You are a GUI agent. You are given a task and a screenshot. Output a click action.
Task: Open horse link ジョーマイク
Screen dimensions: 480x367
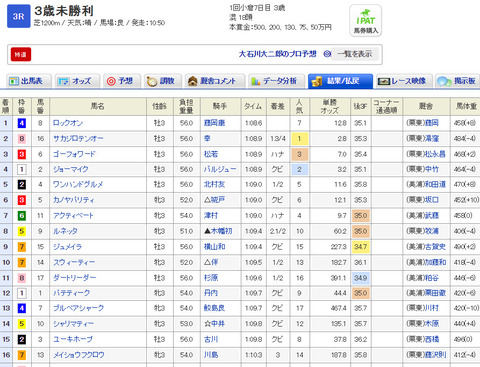[x=71, y=169]
